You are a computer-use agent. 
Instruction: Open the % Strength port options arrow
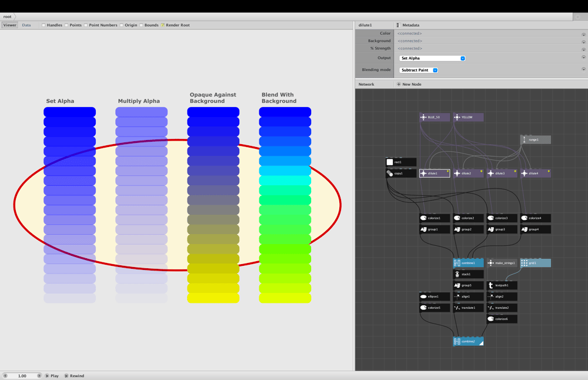pyautogui.click(x=583, y=49)
